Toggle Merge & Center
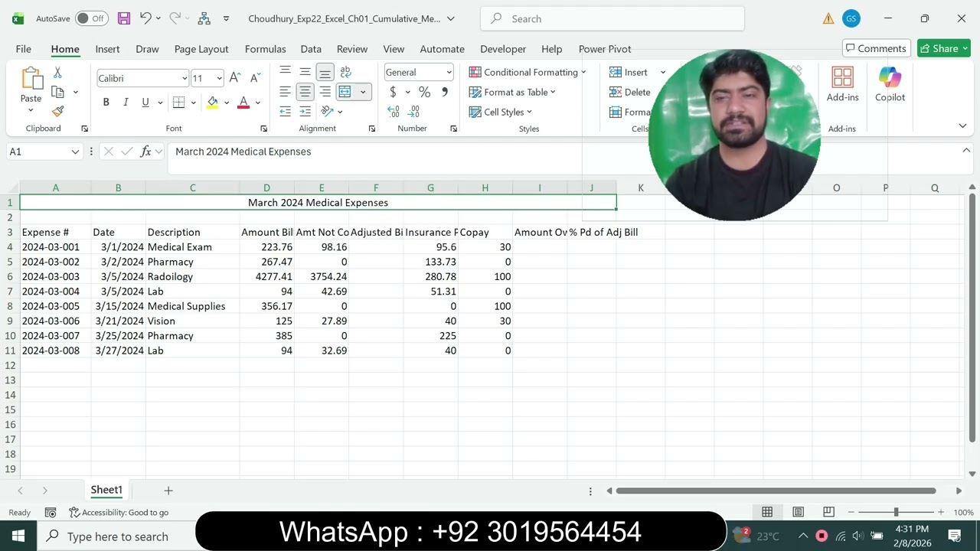This screenshot has height=551, width=980. click(x=345, y=92)
